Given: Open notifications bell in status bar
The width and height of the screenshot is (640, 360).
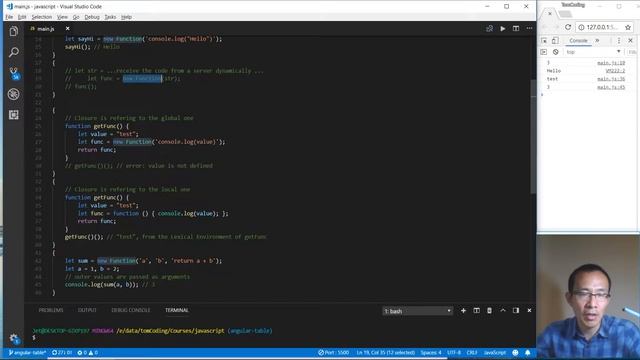Looking at the screenshot, I should coord(528,353).
